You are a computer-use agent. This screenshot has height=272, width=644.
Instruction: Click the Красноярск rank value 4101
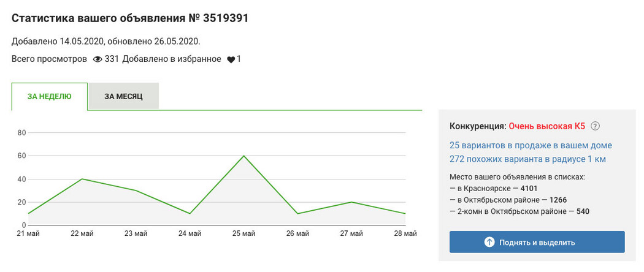(529, 189)
